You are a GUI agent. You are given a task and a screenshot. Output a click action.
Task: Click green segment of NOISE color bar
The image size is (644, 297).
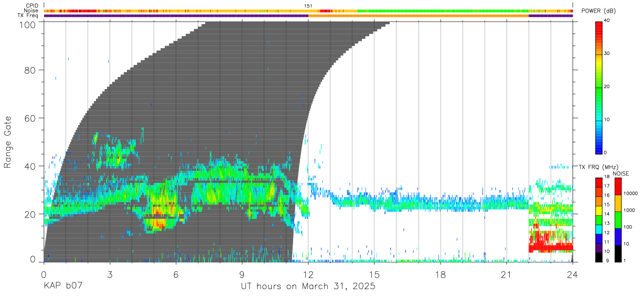click(x=618, y=220)
